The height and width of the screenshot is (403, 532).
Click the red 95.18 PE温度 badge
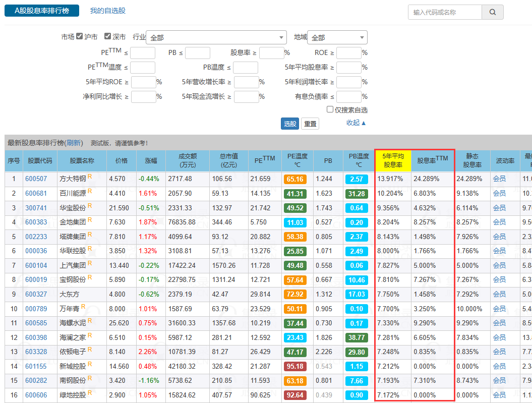pos(294,366)
